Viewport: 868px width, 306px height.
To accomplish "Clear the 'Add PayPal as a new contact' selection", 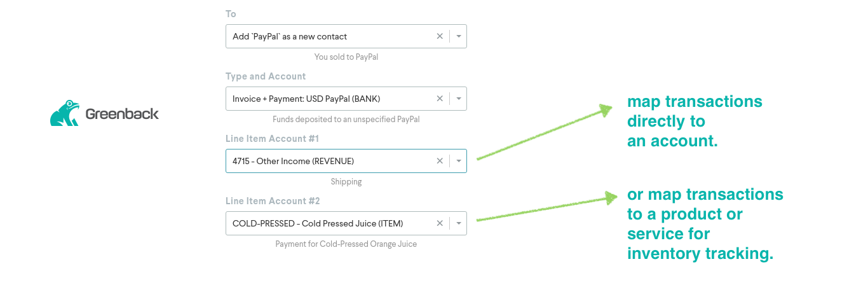I will pos(440,36).
